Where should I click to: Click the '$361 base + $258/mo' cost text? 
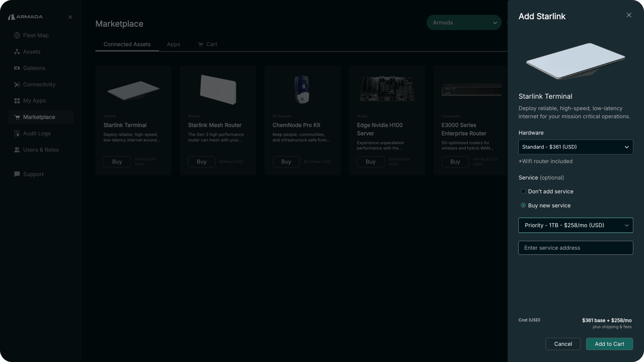tap(607, 320)
